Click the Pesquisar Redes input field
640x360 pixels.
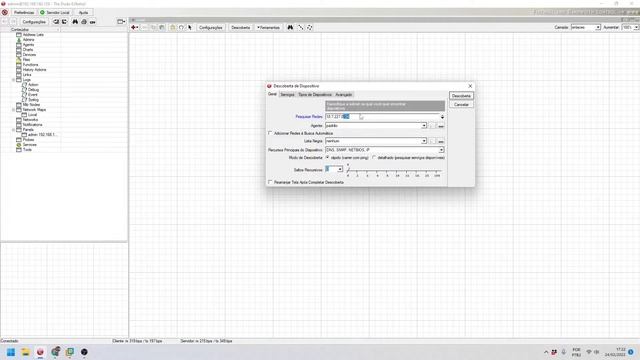point(382,117)
